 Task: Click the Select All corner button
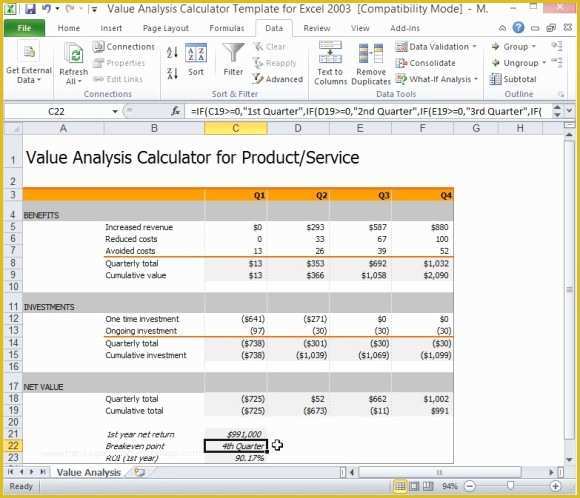(x=13, y=128)
